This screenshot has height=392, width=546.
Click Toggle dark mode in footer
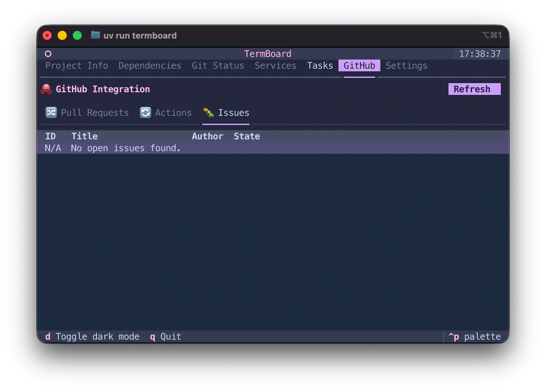click(92, 336)
